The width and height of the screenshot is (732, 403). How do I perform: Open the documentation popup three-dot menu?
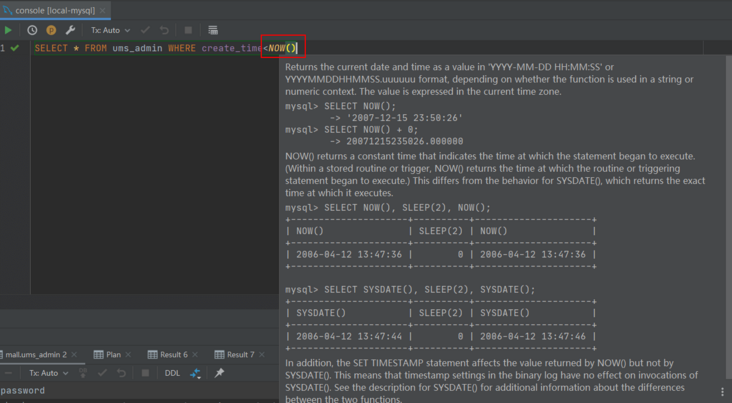click(722, 392)
